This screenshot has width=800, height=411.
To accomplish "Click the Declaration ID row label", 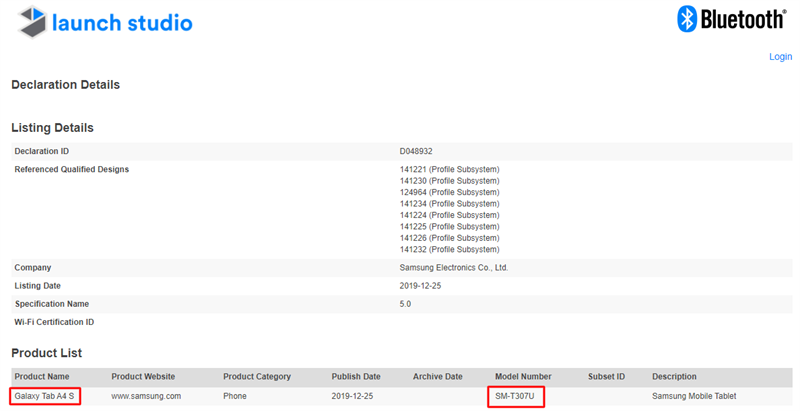I will [41, 151].
